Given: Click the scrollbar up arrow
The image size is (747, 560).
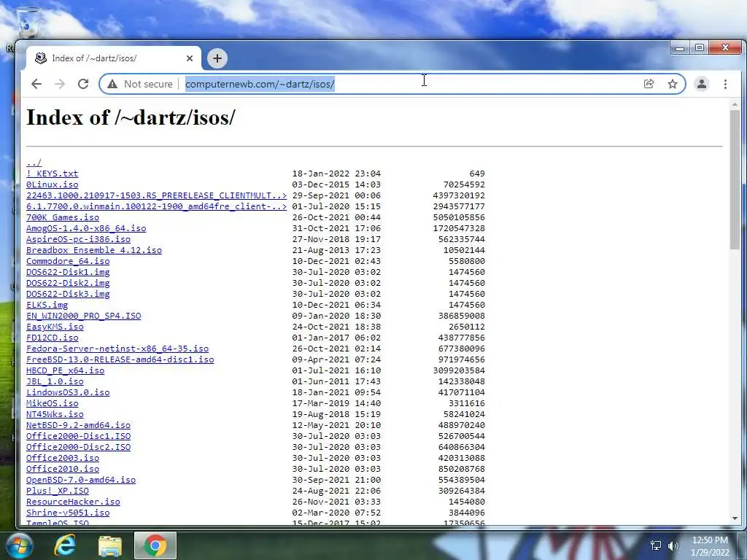Looking at the screenshot, I should [x=735, y=104].
